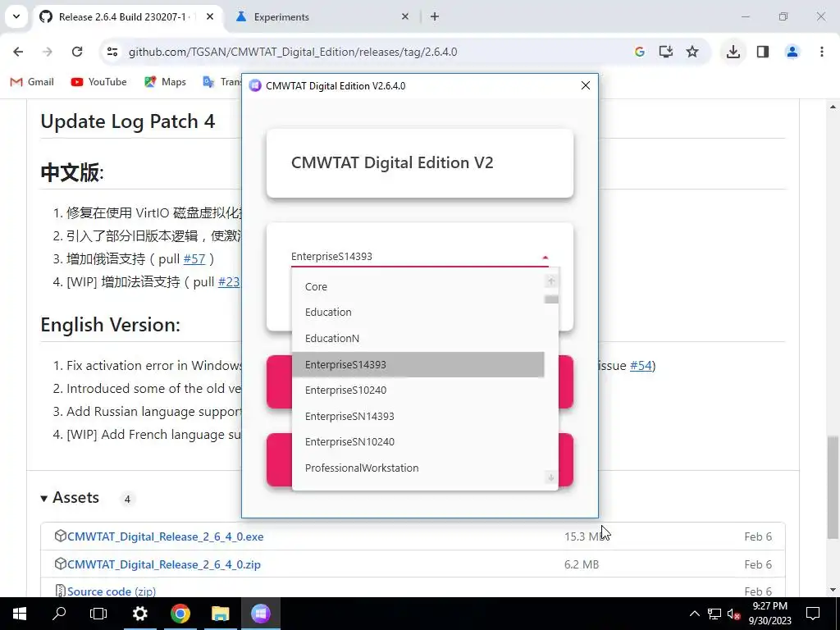
Task: Click the GitHub URL address bar
Action: coord(293,52)
